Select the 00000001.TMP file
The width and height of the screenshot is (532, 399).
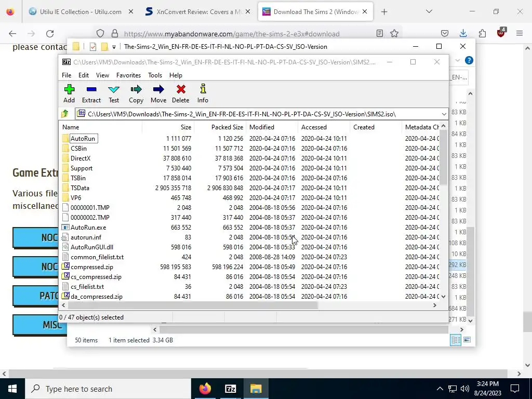(x=90, y=207)
